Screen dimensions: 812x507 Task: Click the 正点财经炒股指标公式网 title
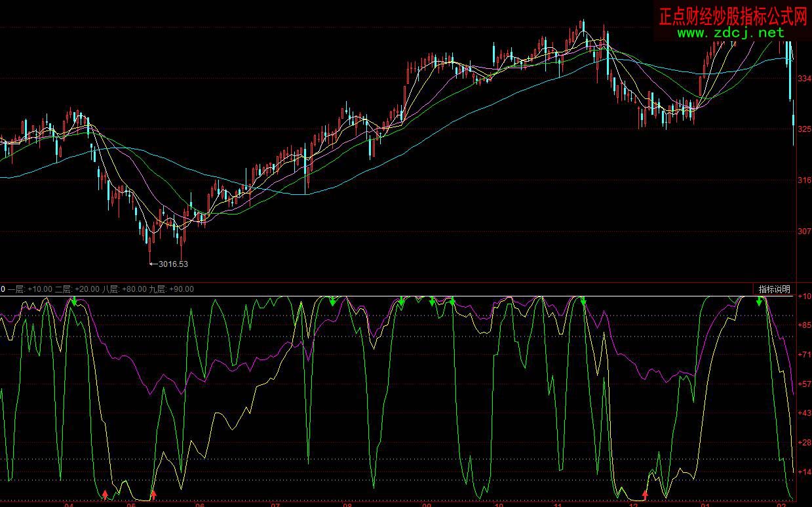coord(733,15)
